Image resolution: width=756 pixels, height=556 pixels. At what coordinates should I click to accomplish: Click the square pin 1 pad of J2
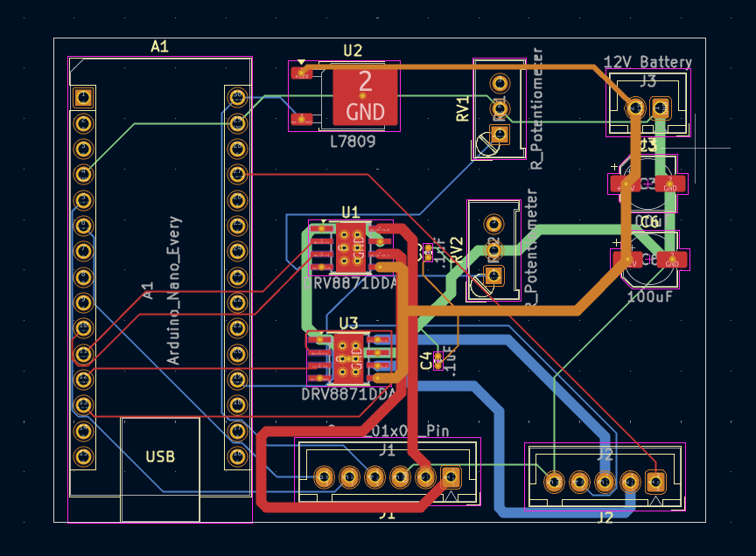[x=655, y=481]
